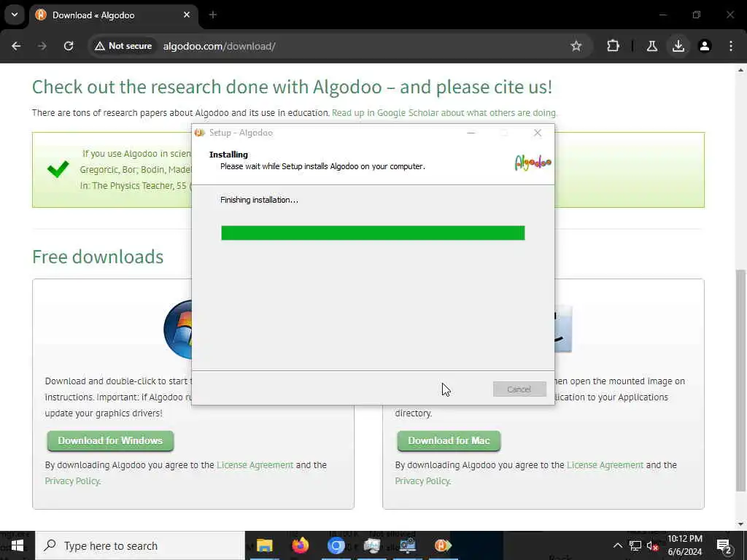747x560 pixels.
Task: Click the 'Free downloads' heading
Action: tap(98, 257)
